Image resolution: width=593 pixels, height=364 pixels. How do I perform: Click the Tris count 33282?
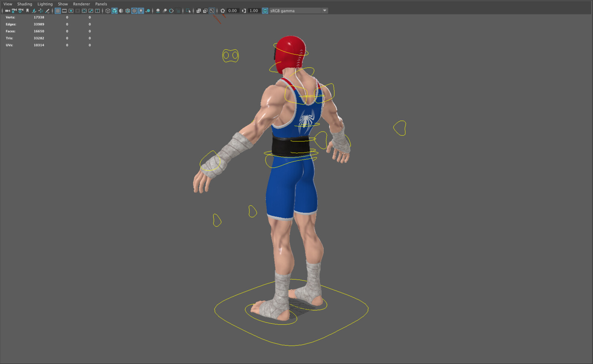39,38
